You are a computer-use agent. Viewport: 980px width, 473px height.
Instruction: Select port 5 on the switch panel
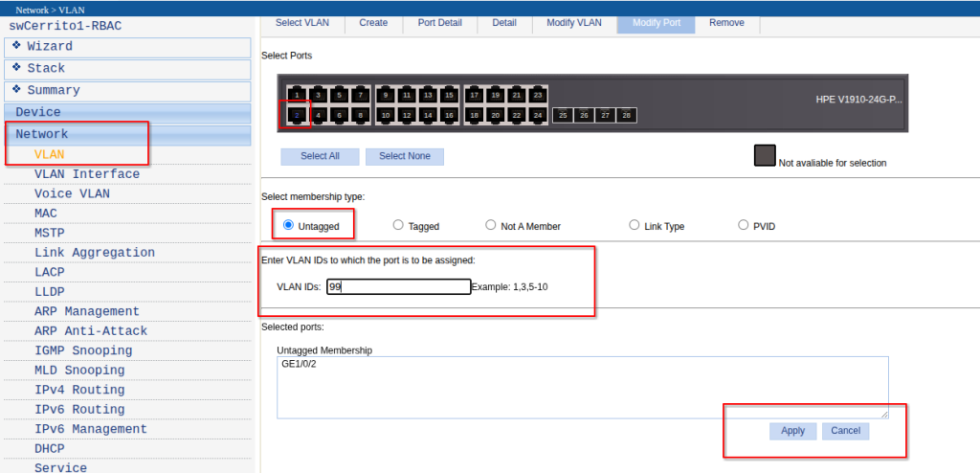340,95
